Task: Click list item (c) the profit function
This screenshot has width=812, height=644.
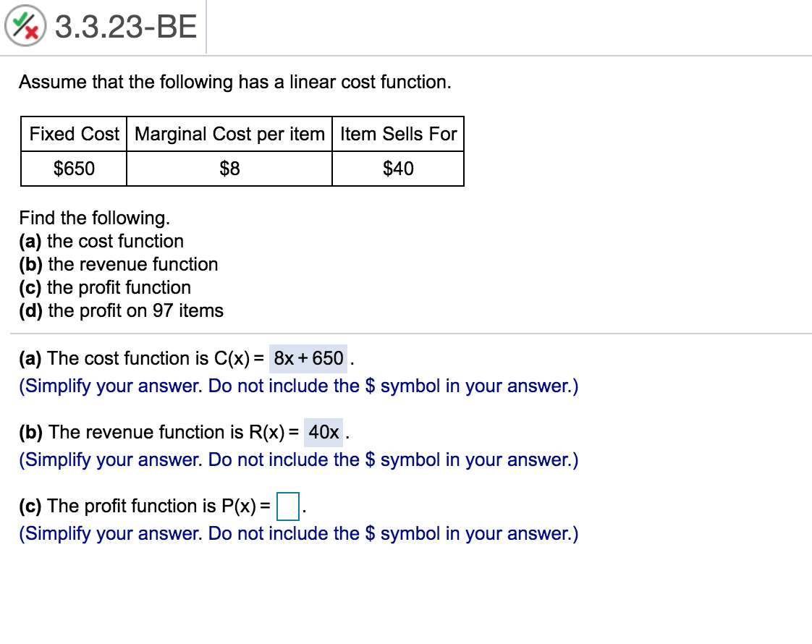Action: click(105, 287)
